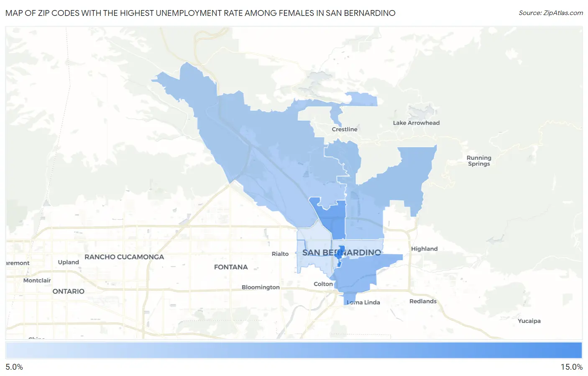Click the Source: ZipAtlas.com credit
Image resolution: width=588 pixels, height=376 pixels.
pyautogui.click(x=551, y=13)
